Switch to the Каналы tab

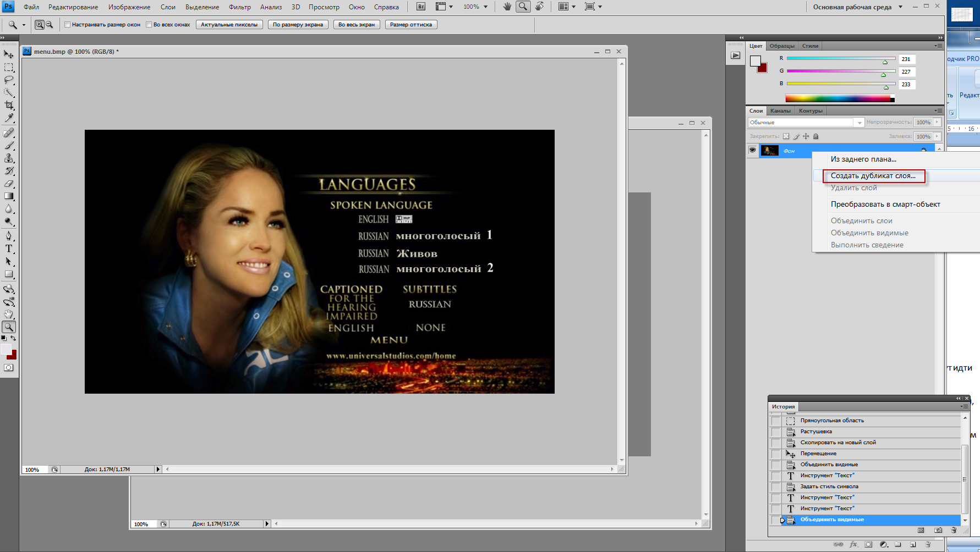pos(780,111)
